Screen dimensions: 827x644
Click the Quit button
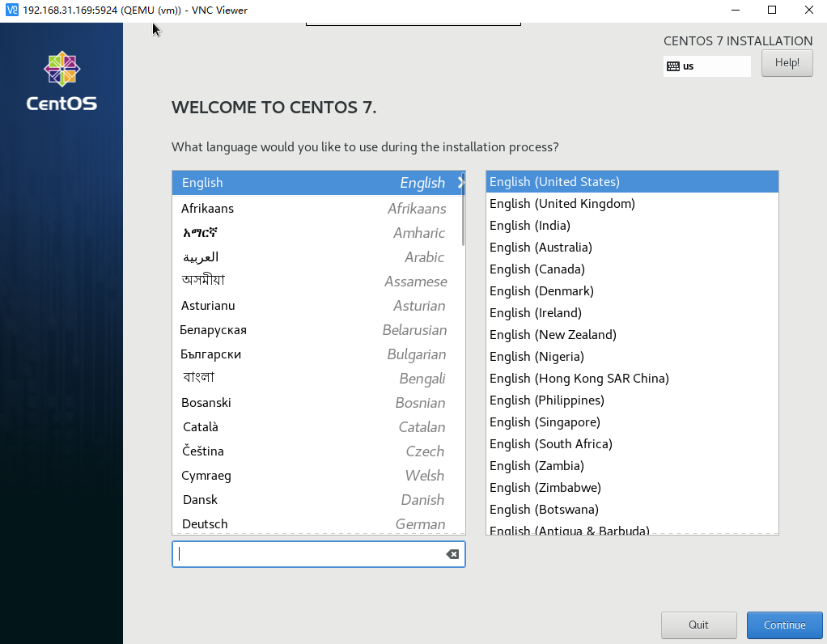(699, 625)
